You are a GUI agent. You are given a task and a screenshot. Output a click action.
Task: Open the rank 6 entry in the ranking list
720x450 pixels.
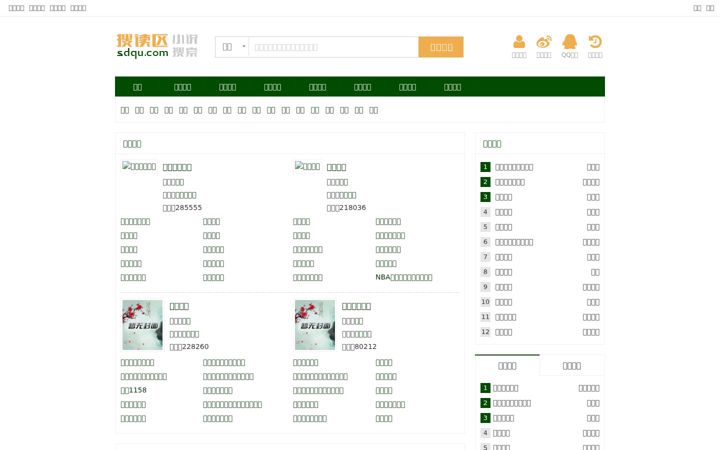click(x=514, y=242)
